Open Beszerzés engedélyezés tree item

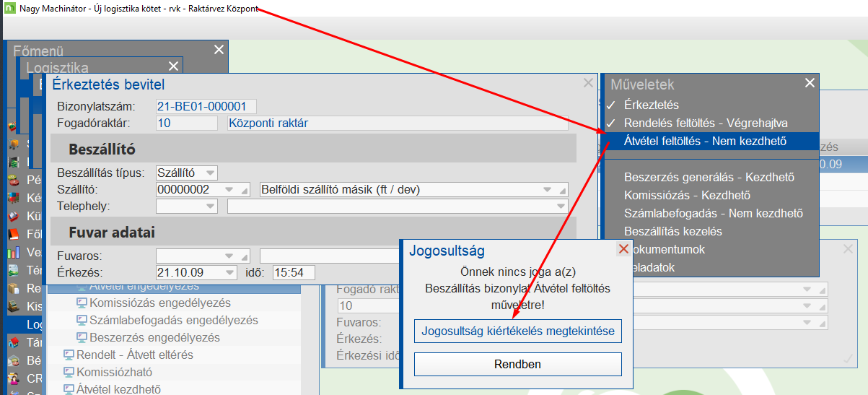[x=155, y=338]
